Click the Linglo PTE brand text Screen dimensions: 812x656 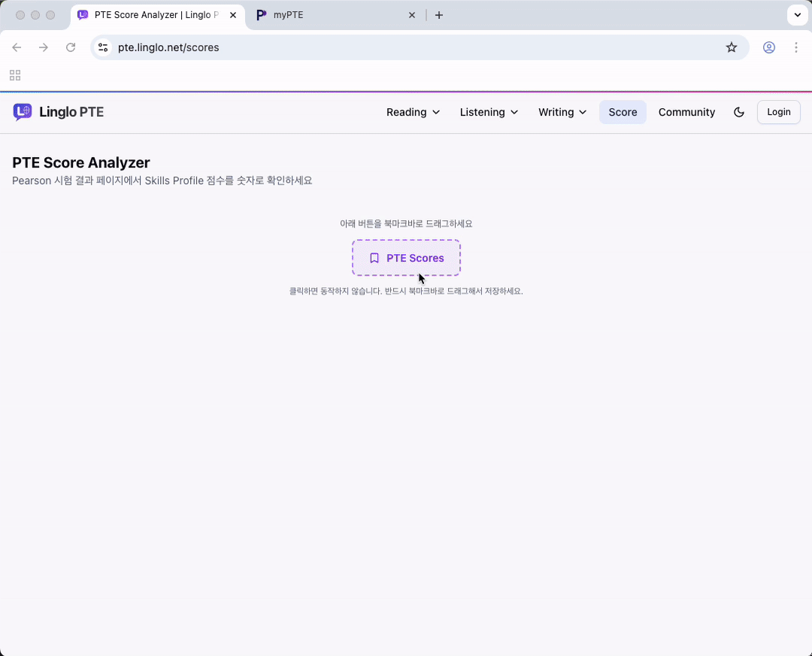tap(71, 113)
